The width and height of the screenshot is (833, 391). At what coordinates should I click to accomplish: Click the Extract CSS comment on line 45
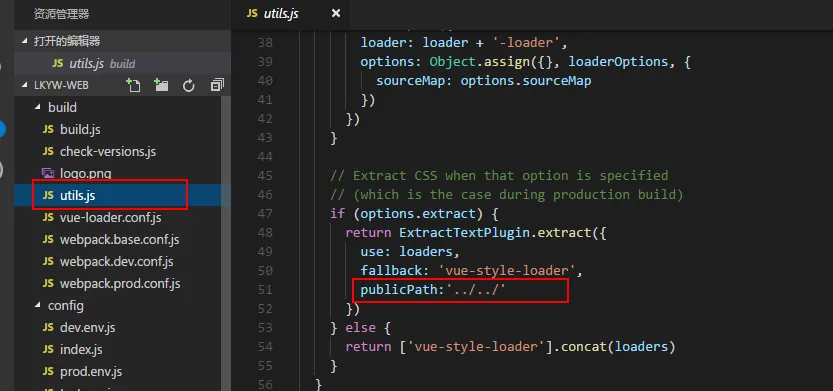tap(499, 175)
